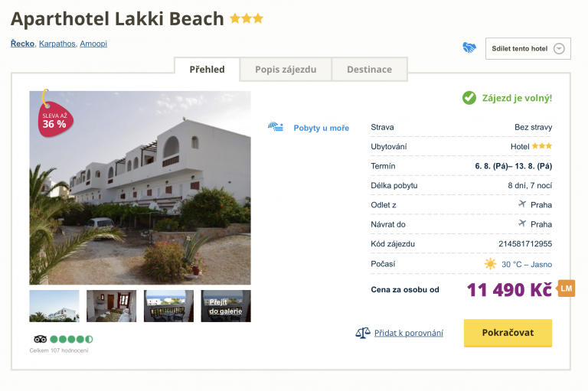Open the Amoopi location link
Image resolution: width=588 pixels, height=391 pixels.
(x=93, y=44)
